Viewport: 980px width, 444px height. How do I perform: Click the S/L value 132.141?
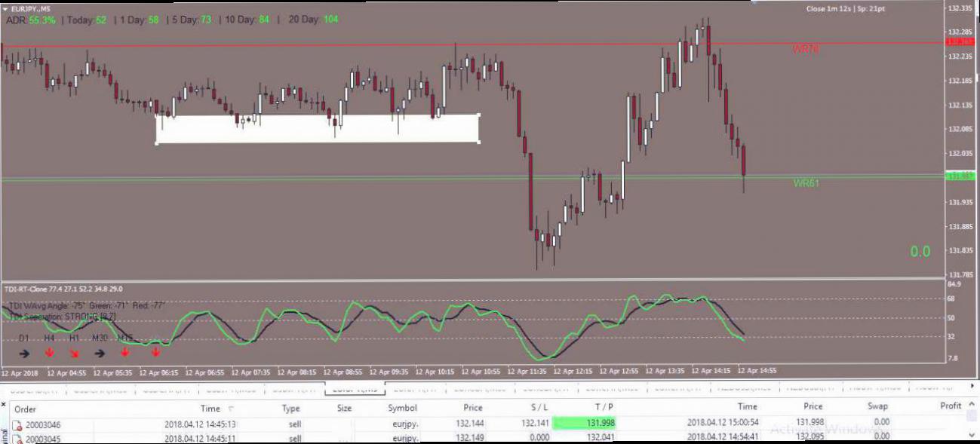pyautogui.click(x=534, y=424)
